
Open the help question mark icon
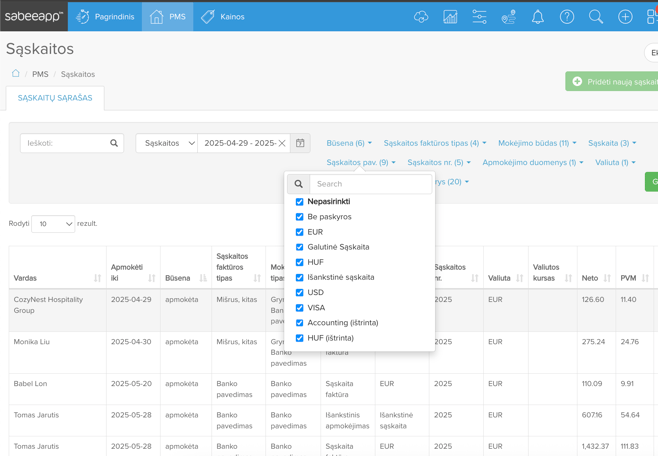pyautogui.click(x=567, y=17)
